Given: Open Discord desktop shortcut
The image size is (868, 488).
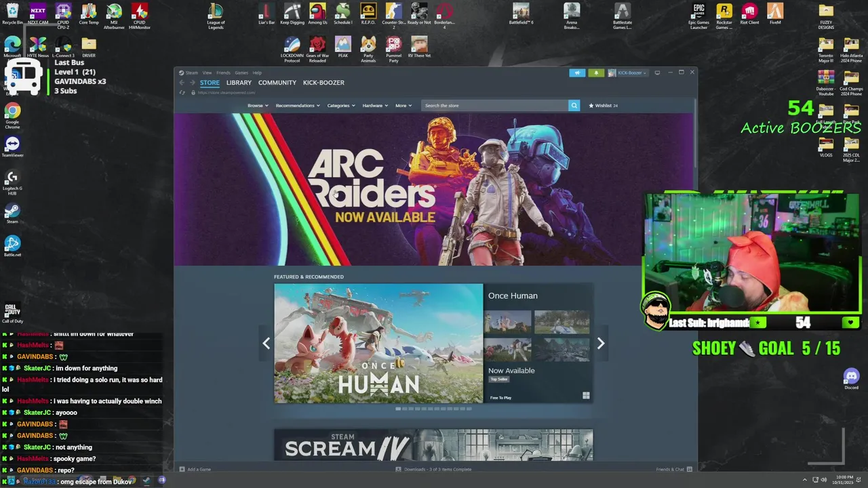Looking at the screenshot, I should pos(851,379).
